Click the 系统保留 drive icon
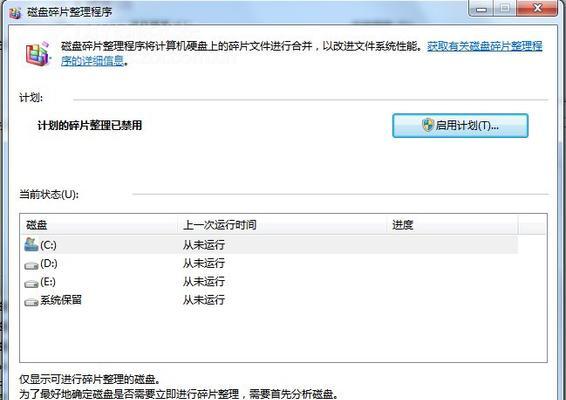Image resolution: width=566 pixels, height=400 pixels. click(x=31, y=301)
